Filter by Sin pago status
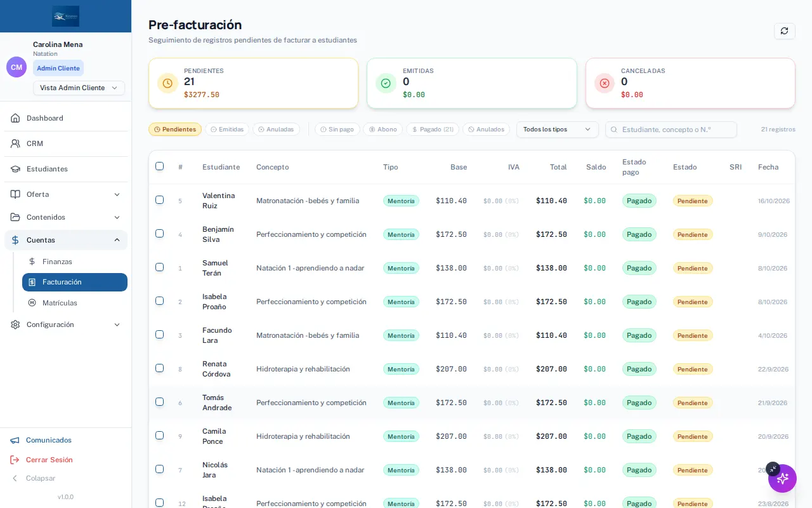 (337, 130)
